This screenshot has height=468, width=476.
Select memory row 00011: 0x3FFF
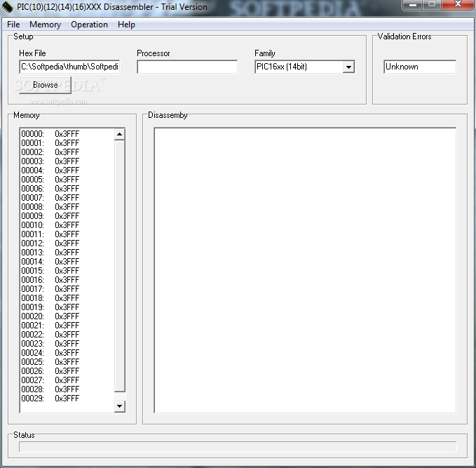[50, 234]
